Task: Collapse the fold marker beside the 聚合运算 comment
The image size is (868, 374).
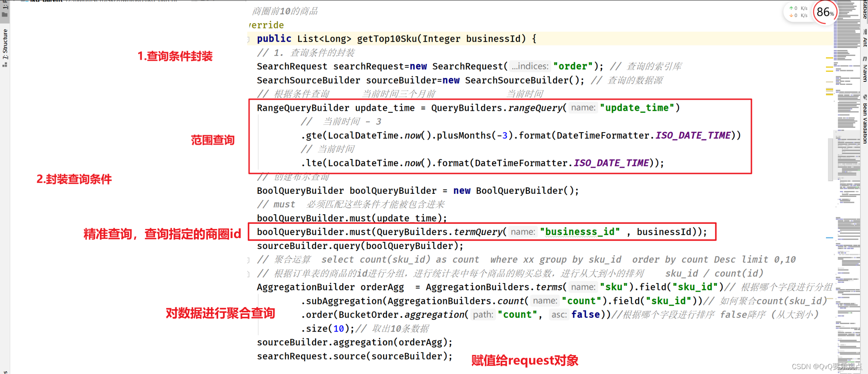Action: pyautogui.click(x=248, y=260)
